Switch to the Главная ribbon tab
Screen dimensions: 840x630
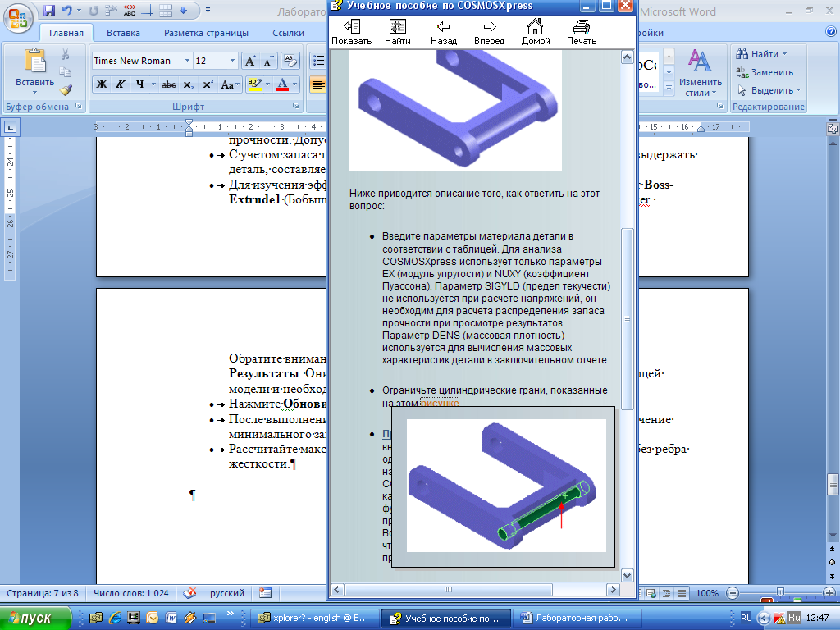click(x=66, y=33)
